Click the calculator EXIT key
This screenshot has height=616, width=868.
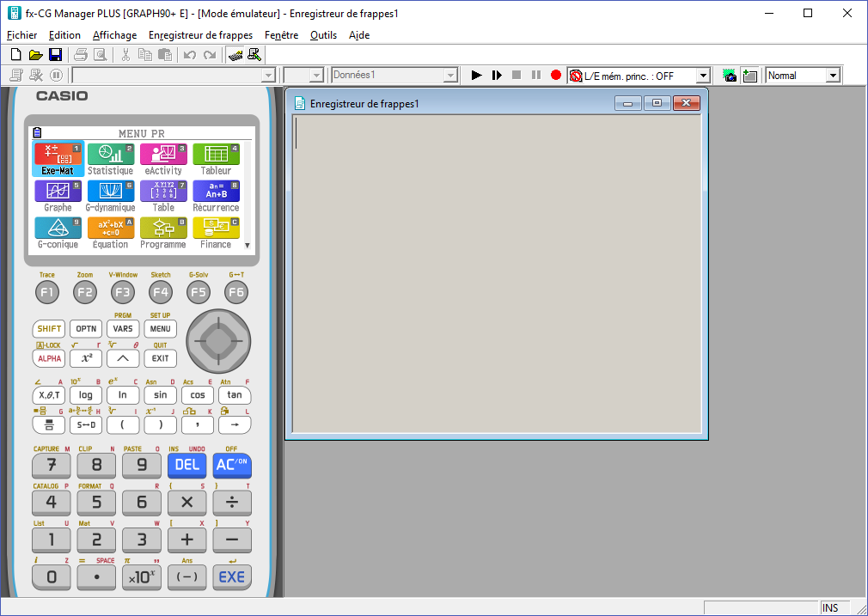pos(161,358)
